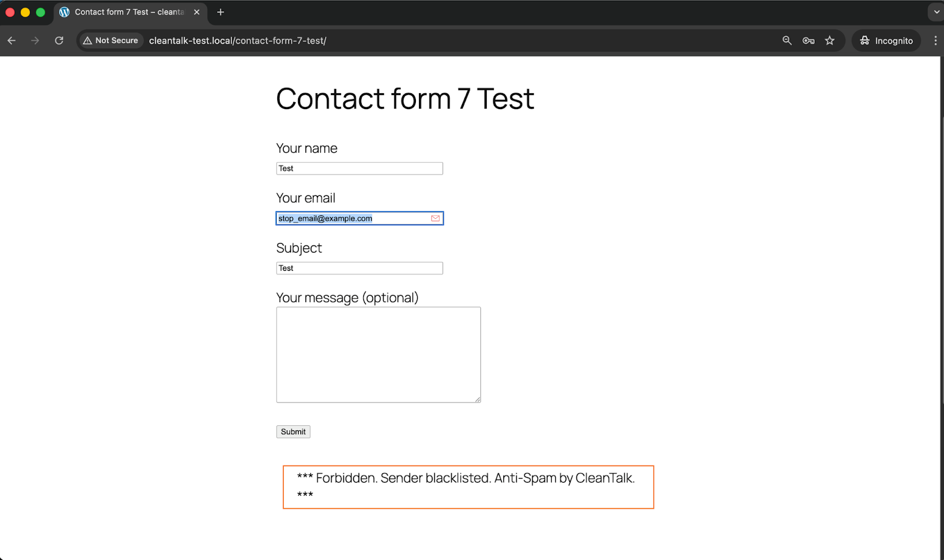
Task: Open the zoom magnifier icon in address bar
Action: [x=787, y=41]
